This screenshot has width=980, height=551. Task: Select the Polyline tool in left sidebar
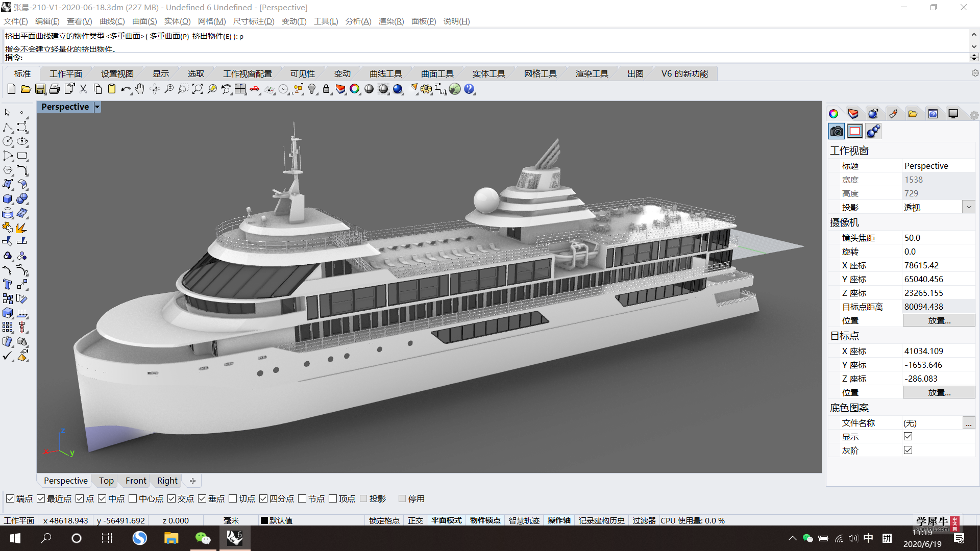tap(8, 127)
